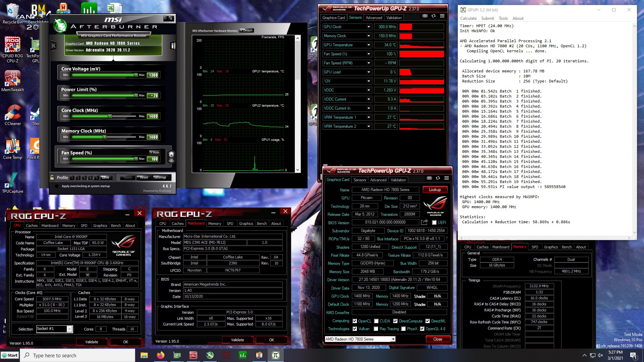Viewport: 644px width, 362px height.
Task: Open Recycle Bin desktop icon
Action: pyautogui.click(x=12, y=14)
